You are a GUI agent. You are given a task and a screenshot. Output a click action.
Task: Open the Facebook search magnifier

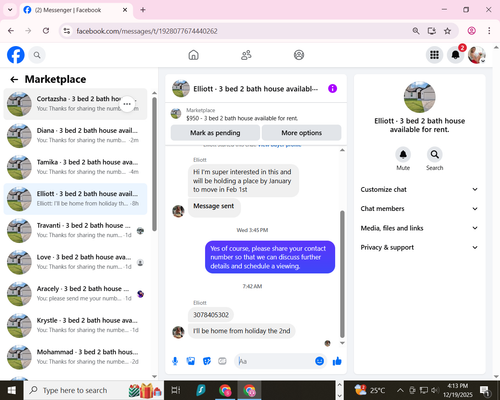point(37,55)
